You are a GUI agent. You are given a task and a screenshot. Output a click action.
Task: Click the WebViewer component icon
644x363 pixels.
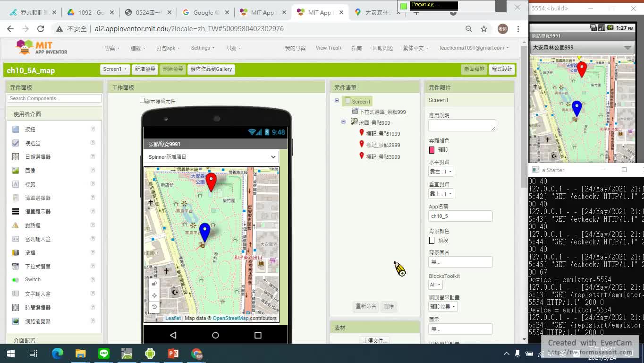click(x=16, y=321)
